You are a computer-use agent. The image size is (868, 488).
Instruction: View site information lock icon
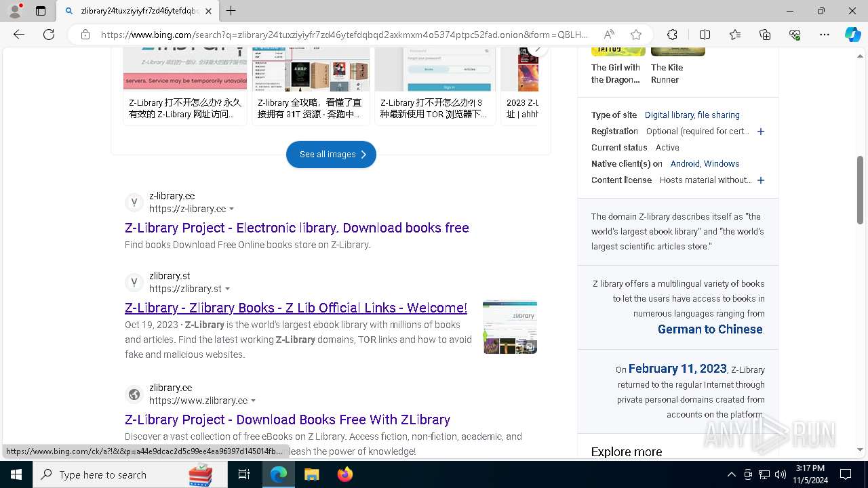(85, 35)
